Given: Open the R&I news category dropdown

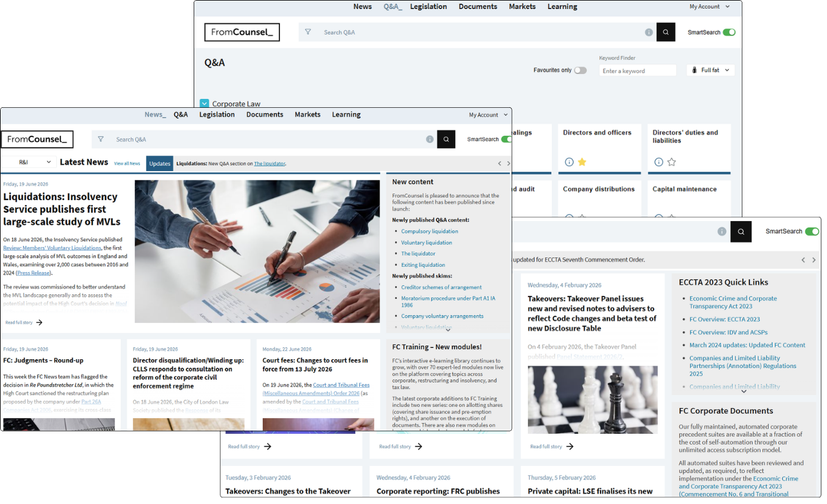Looking at the screenshot, I should [x=29, y=162].
